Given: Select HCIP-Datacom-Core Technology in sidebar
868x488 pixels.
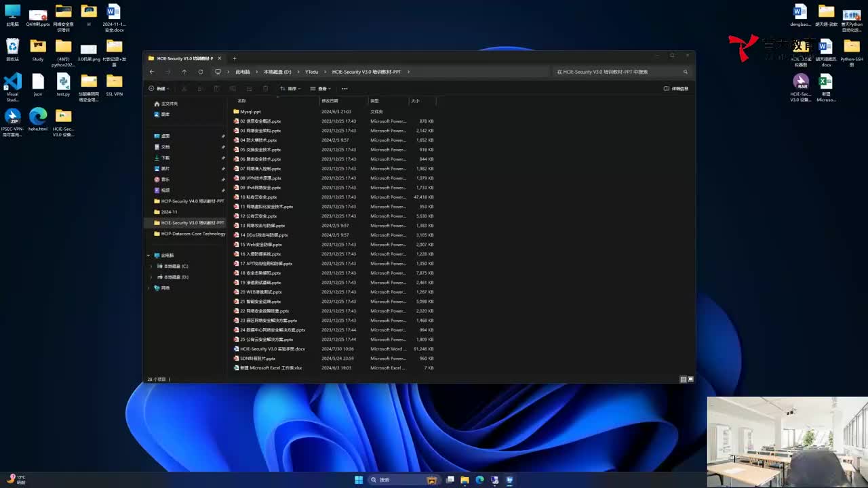Looking at the screenshot, I should click(189, 234).
